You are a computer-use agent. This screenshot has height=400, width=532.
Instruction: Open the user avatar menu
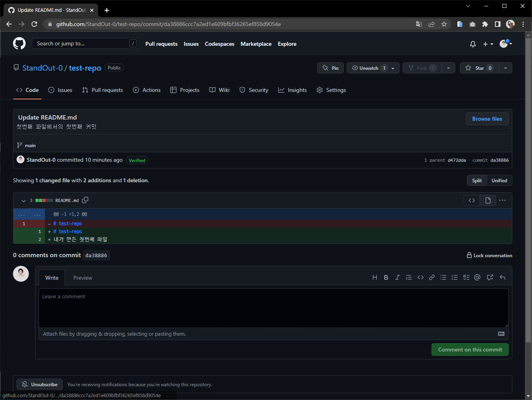[506, 44]
